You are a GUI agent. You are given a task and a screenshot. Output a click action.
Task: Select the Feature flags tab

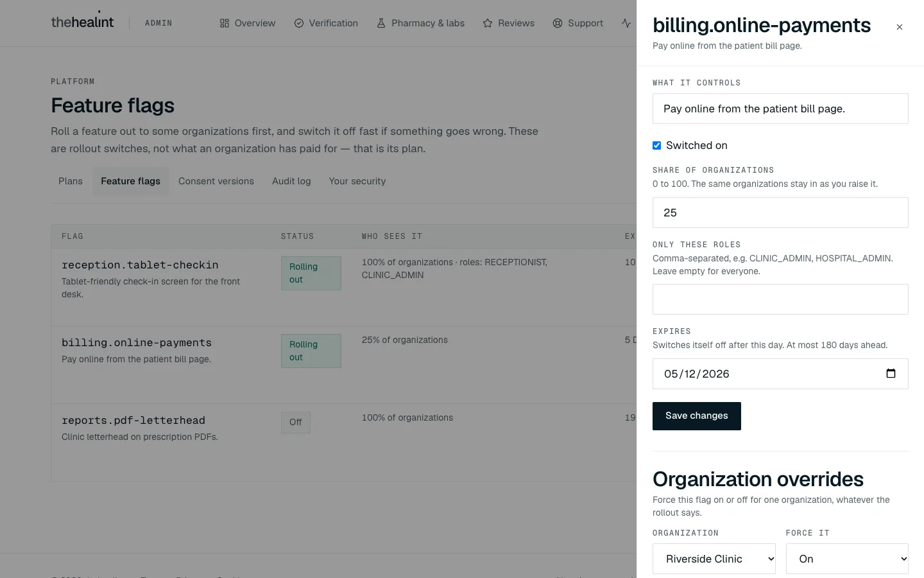pos(131,181)
